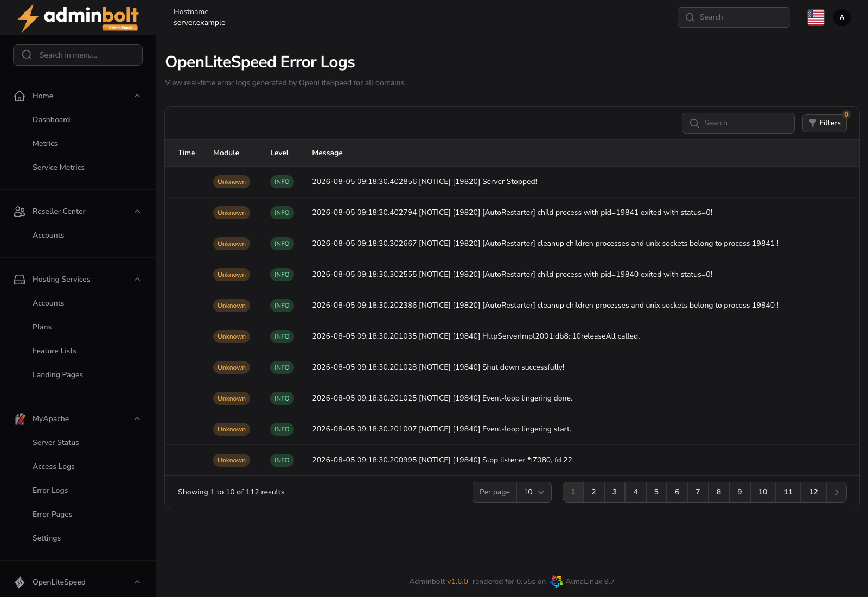This screenshot has width=868, height=597.
Task: Open Accounts under Hosting Services
Action: pyautogui.click(x=48, y=303)
